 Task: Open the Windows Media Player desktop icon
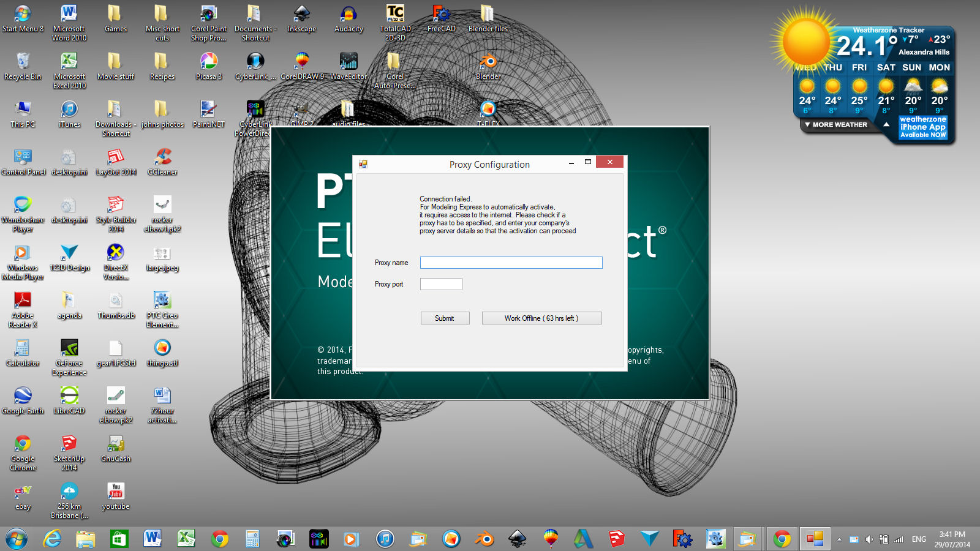tap(23, 261)
